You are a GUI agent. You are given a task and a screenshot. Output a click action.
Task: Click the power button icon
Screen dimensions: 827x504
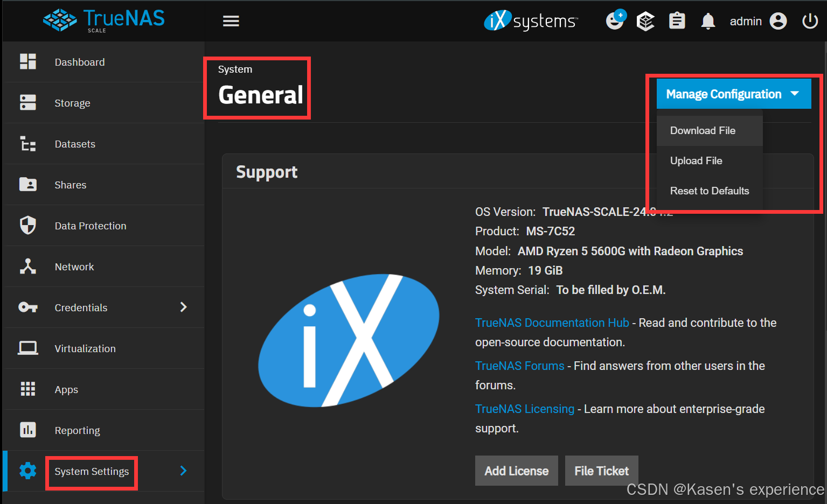click(x=810, y=21)
